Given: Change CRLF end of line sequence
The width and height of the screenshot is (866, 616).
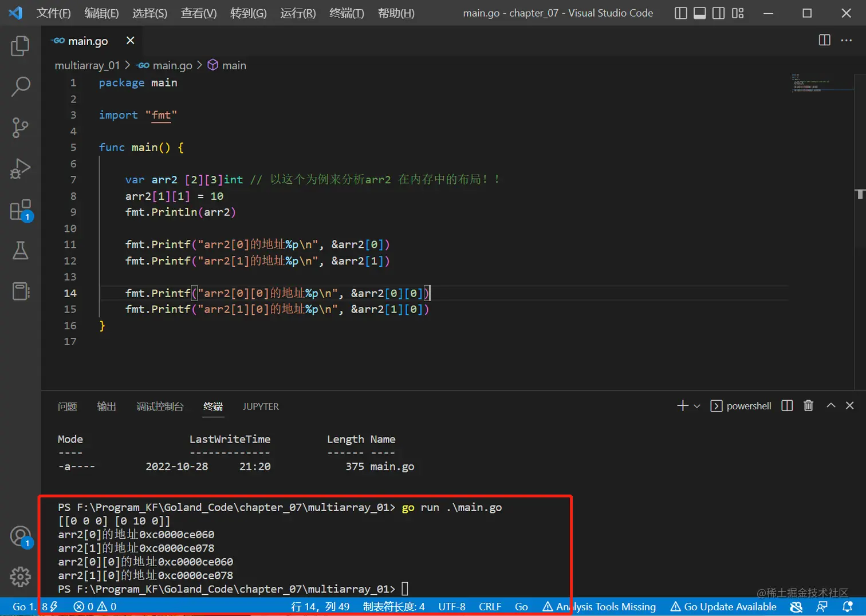Looking at the screenshot, I should [x=490, y=607].
